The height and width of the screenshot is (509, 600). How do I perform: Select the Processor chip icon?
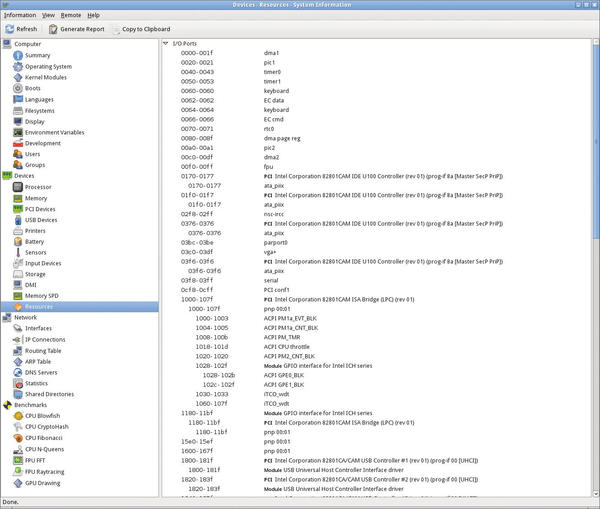pyautogui.click(x=18, y=187)
